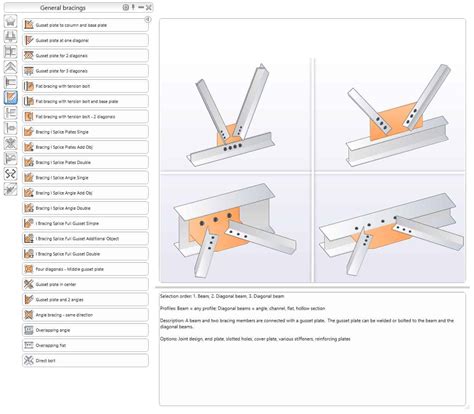Click the top-left gusset preview image
This screenshot has height=414, width=474.
pyautogui.click(x=235, y=114)
